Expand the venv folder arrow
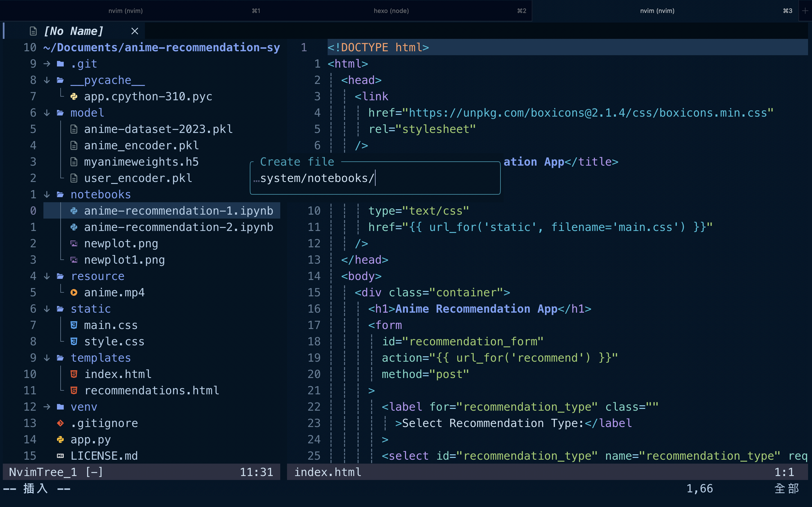The image size is (812, 507). point(47,407)
